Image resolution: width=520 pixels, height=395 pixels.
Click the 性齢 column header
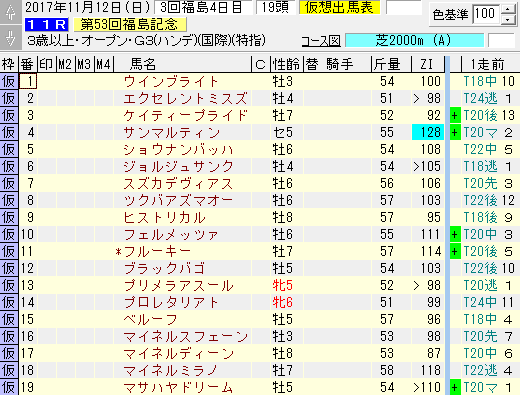click(x=286, y=64)
